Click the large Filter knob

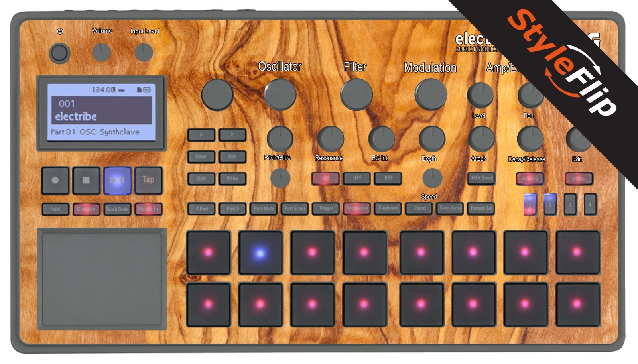pos(356,94)
